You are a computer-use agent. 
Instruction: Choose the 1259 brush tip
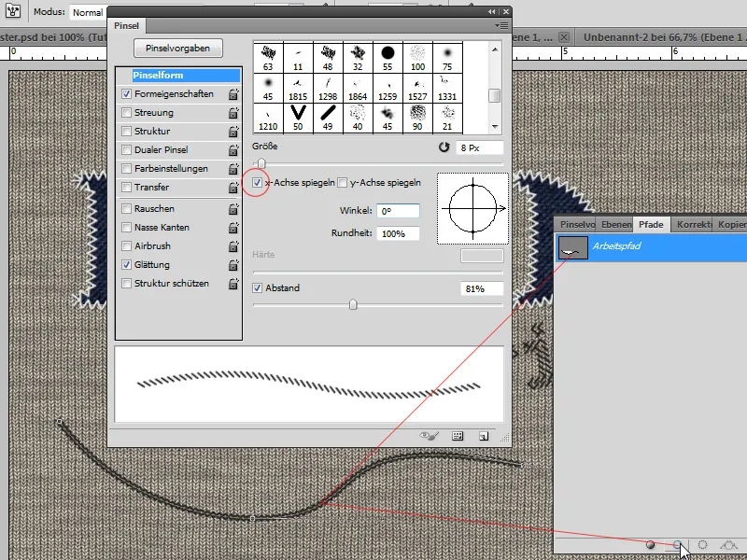[x=388, y=88]
